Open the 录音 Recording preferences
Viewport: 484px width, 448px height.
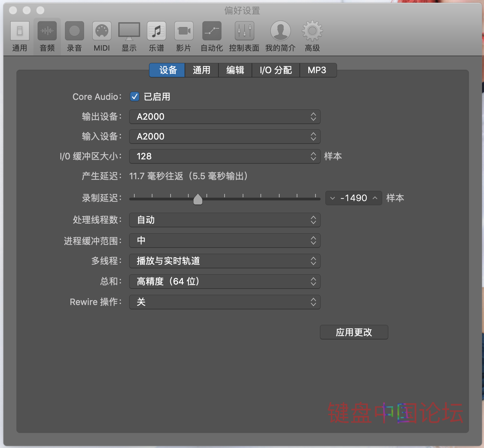pyautogui.click(x=75, y=36)
